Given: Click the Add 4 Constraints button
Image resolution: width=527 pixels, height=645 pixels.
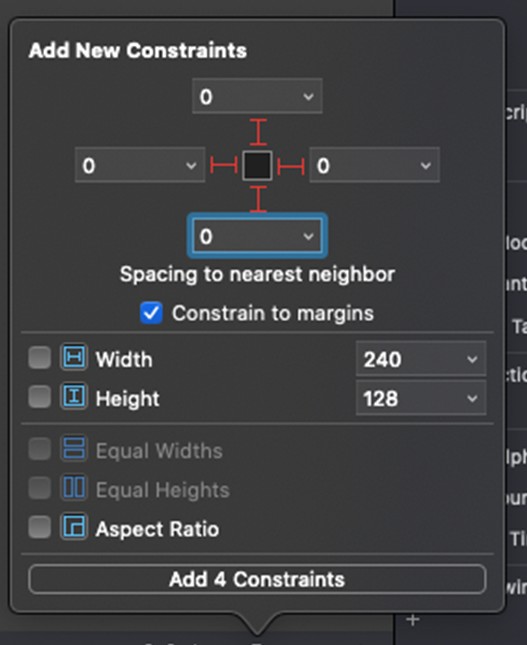Looking at the screenshot, I should (x=257, y=579).
